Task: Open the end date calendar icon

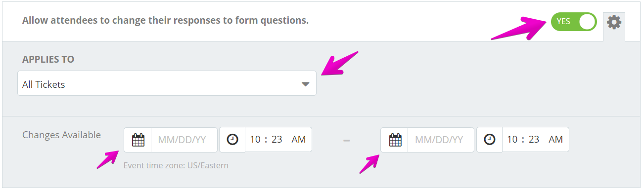Action: (x=395, y=140)
